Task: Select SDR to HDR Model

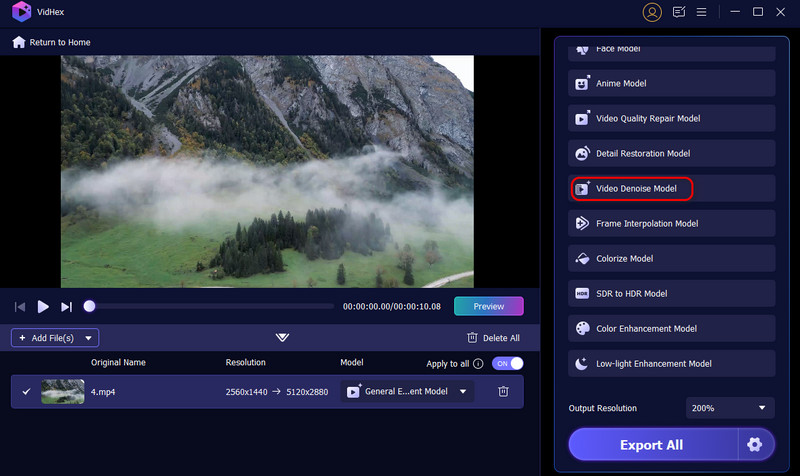Action: click(671, 294)
